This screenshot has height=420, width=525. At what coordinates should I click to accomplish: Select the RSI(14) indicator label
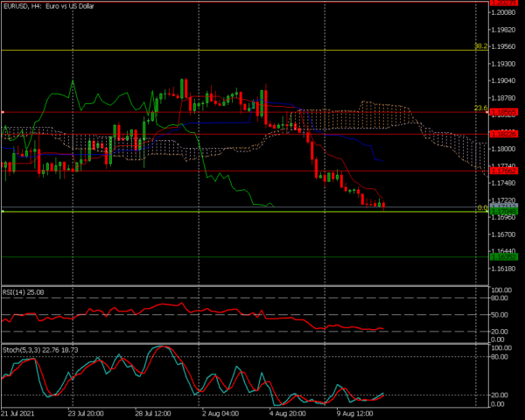point(24,291)
